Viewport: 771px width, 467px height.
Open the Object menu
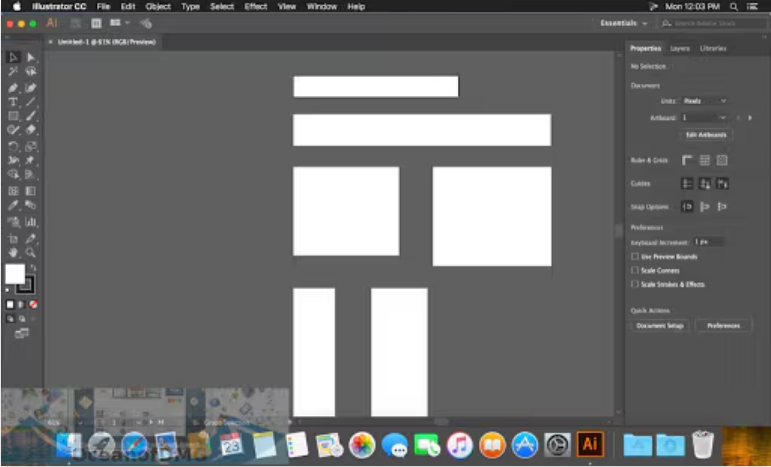[158, 6]
